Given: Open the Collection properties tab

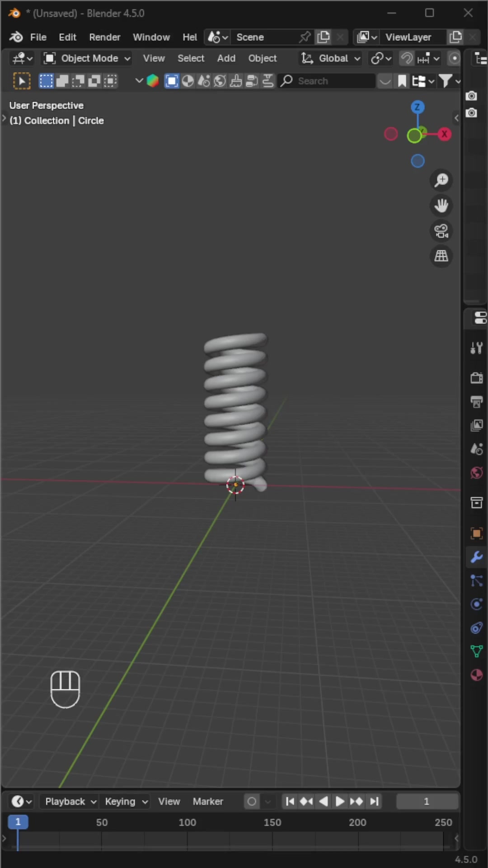Looking at the screenshot, I should click(477, 503).
